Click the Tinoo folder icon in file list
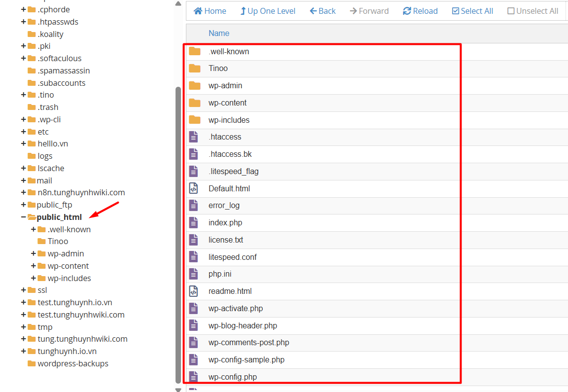Image resolution: width=568 pixels, height=392 pixels. coord(194,69)
